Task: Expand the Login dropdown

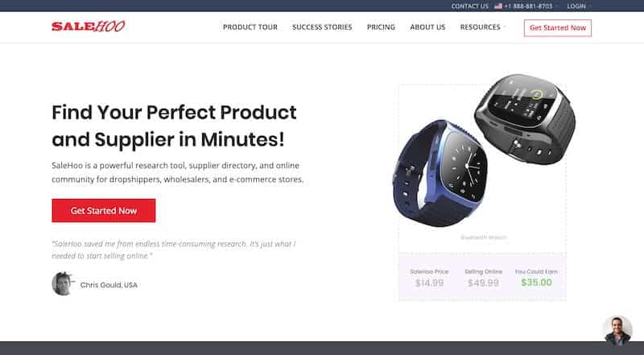Action: pos(579,6)
